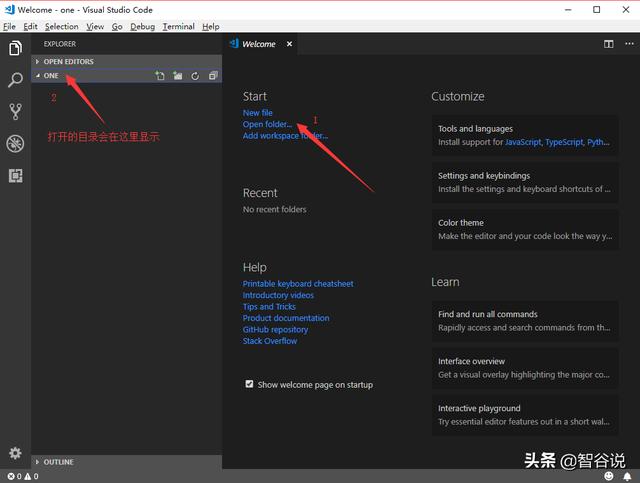This screenshot has height=483, width=640.
Task: Select the Welcome editor tab
Action: (x=258, y=44)
